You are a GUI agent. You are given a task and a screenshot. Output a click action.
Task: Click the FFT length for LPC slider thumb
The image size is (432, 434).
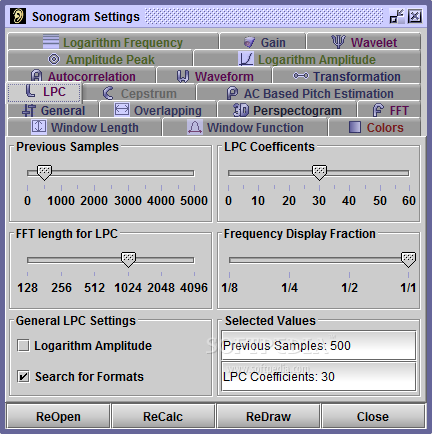128,260
